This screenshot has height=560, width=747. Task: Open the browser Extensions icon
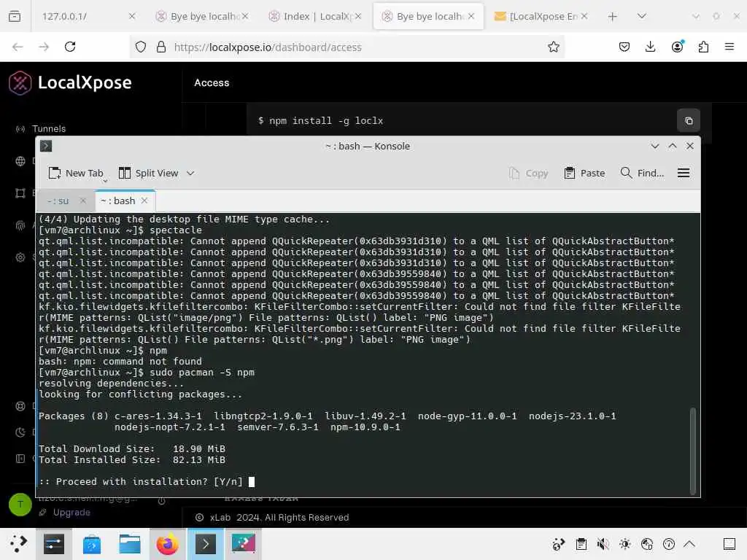pyautogui.click(x=703, y=47)
